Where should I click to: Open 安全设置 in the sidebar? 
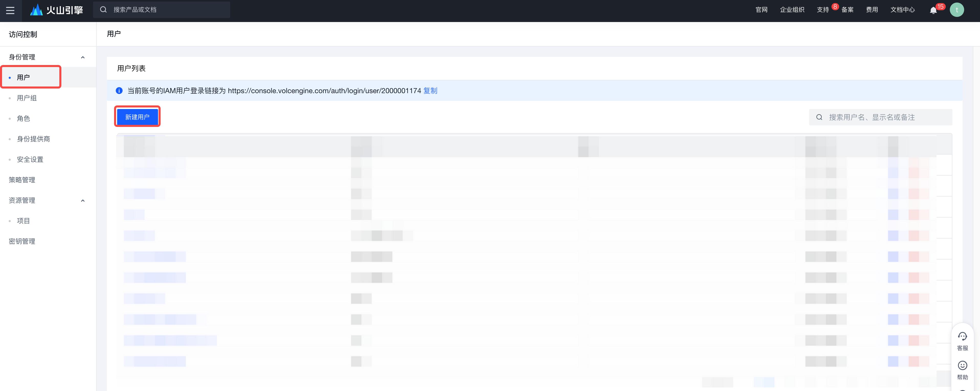30,159
